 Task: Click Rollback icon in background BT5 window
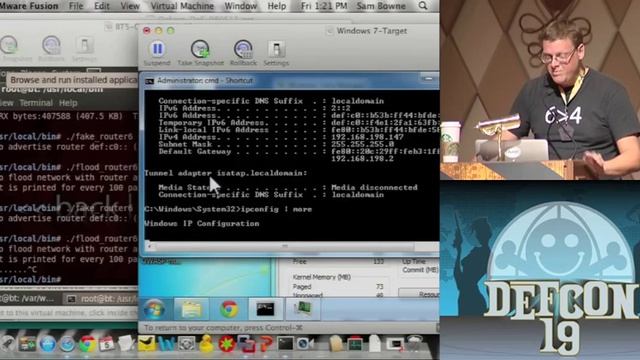(51, 45)
